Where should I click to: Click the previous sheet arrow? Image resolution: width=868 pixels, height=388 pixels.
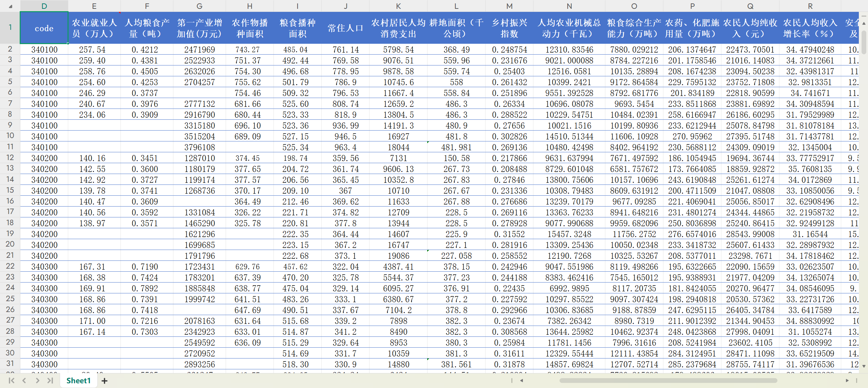[x=24, y=381]
